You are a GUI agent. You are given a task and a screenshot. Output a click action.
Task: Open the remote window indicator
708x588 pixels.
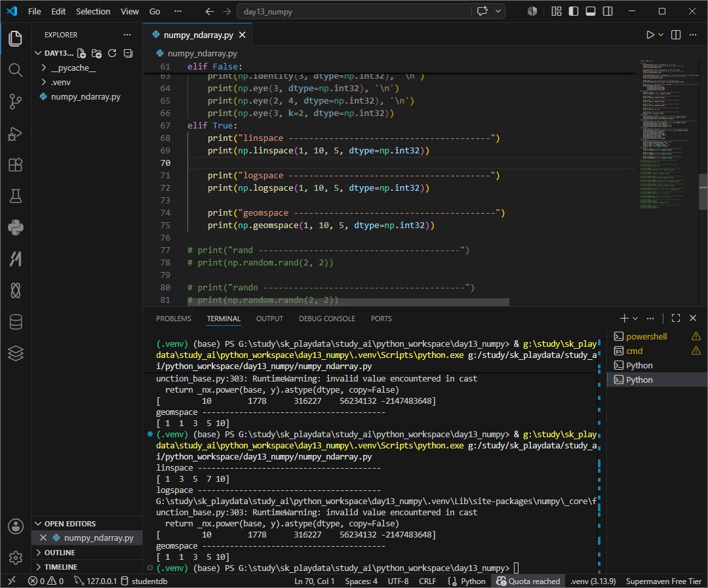[12, 581]
